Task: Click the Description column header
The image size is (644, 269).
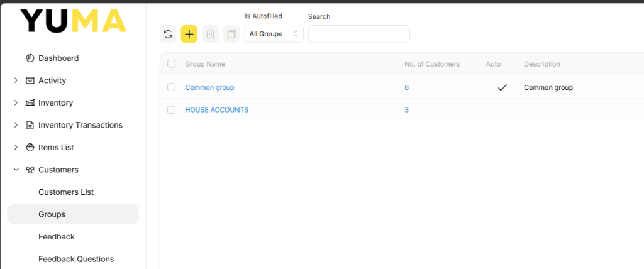Action: point(541,64)
